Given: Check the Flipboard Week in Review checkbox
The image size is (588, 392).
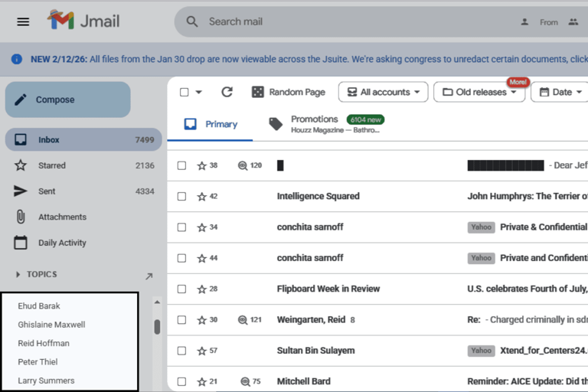Looking at the screenshot, I should coord(181,289).
